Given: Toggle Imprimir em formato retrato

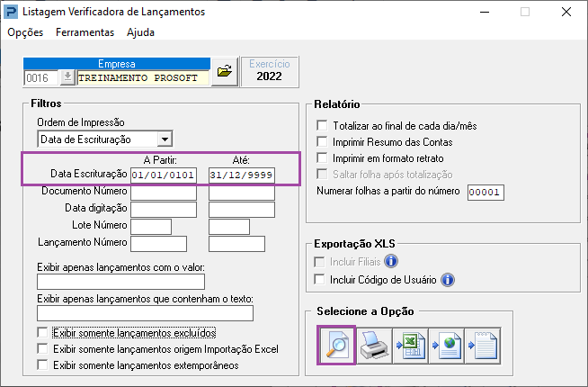Looking at the screenshot, I should pos(322,157).
